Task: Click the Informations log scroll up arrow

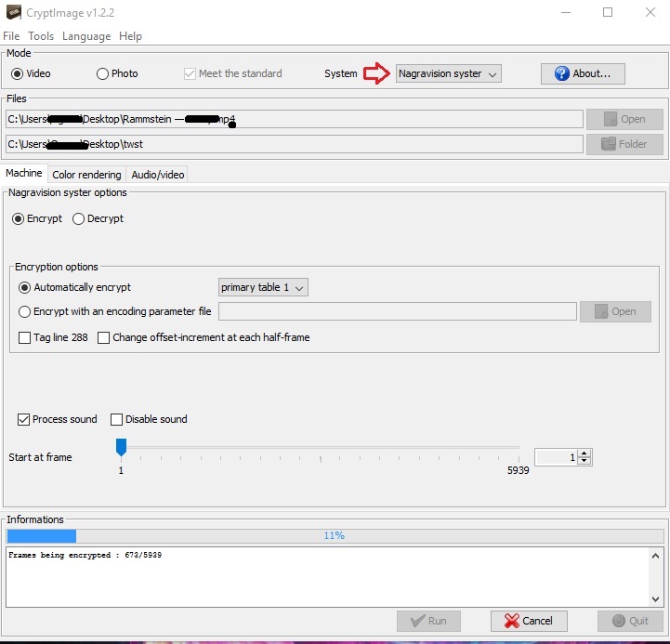Action: coord(655,556)
